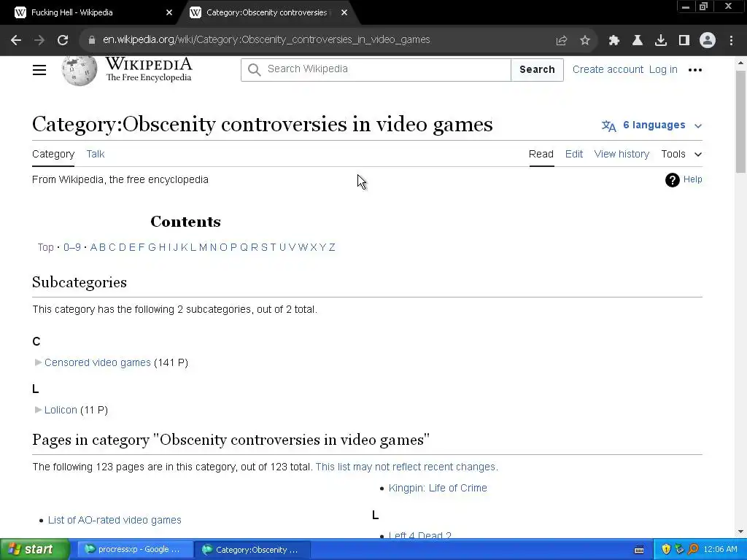Viewport: 747px width, 560px height.
Task: Reload the page with the refresh icon
Action: coord(63,40)
